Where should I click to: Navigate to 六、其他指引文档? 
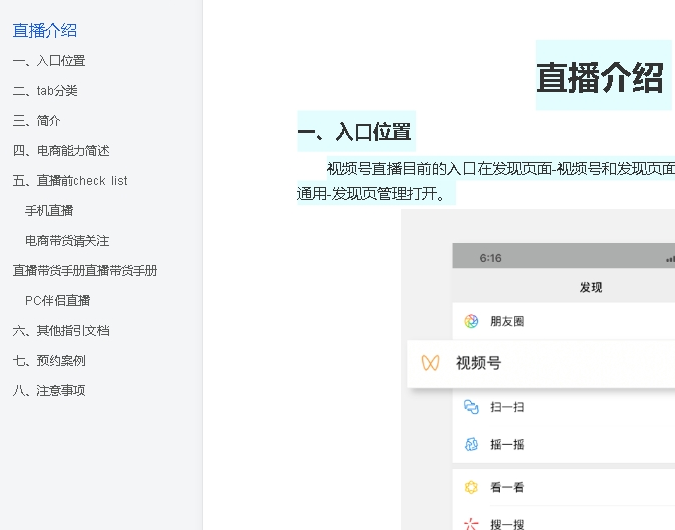61,331
